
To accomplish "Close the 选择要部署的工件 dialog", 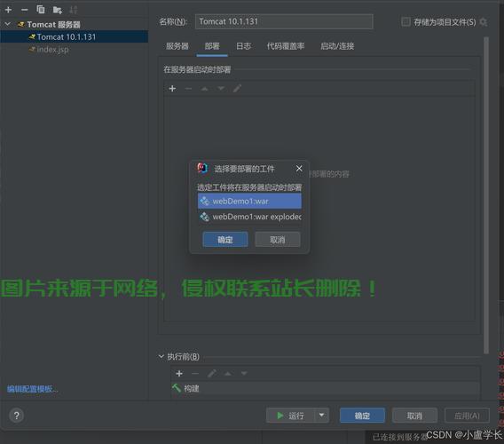I will tap(299, 168).
